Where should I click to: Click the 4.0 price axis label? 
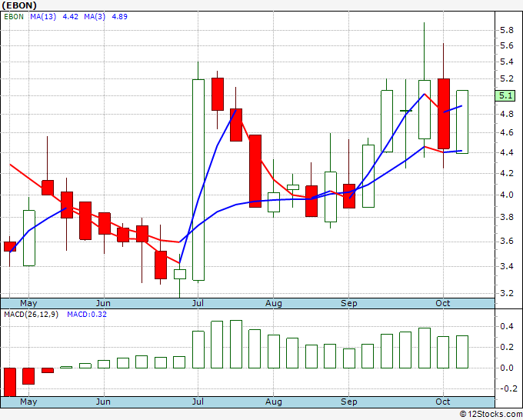tap(507, 195)
